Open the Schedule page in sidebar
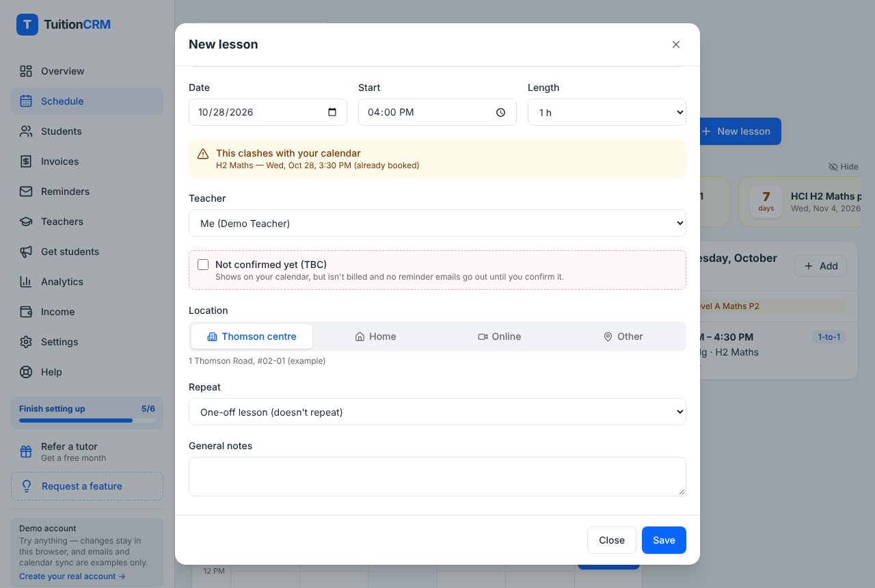 coord(87,101)
